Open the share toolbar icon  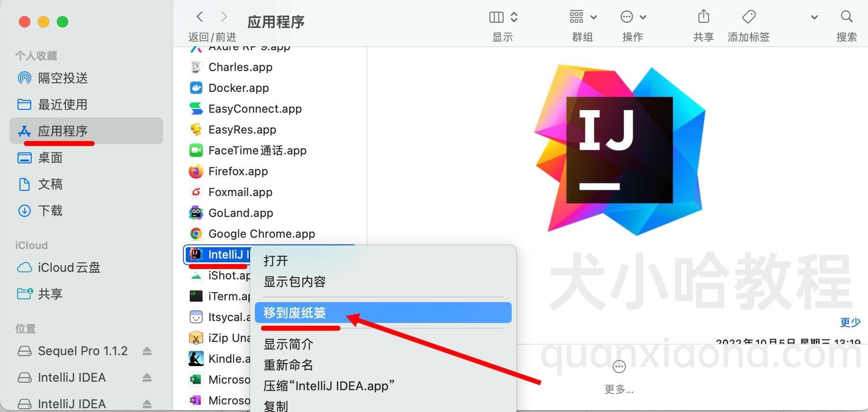tap(704, 17)
